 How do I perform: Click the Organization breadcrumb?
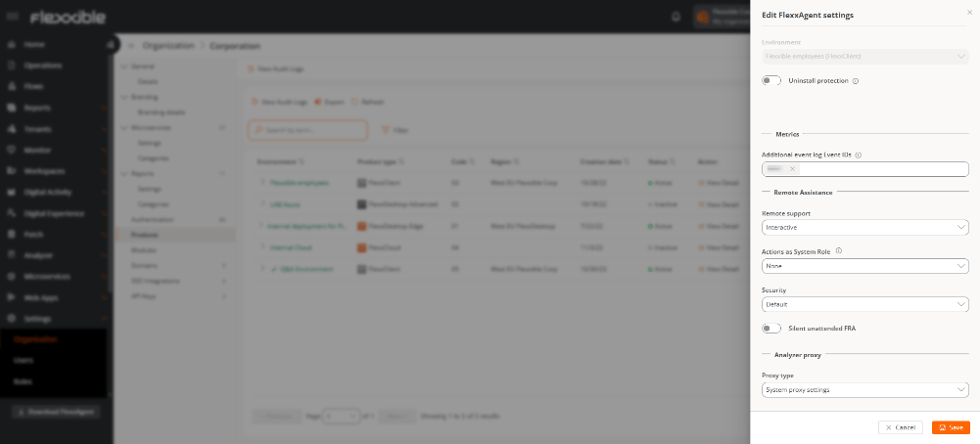[x=168, y=46]
